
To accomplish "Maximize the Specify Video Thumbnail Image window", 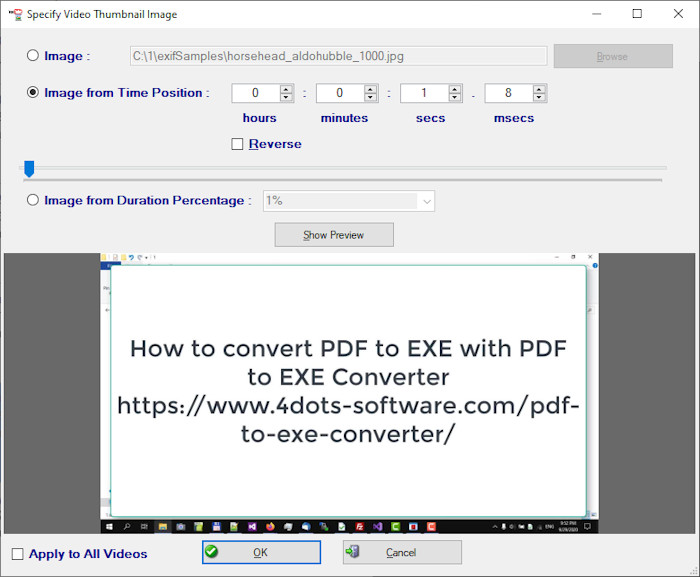I will (x=637, y=14).
